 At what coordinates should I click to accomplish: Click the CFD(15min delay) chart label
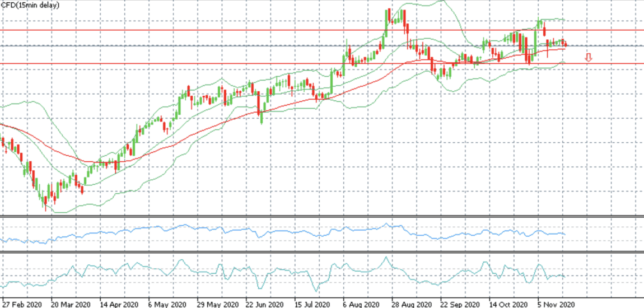click(30, 5)
